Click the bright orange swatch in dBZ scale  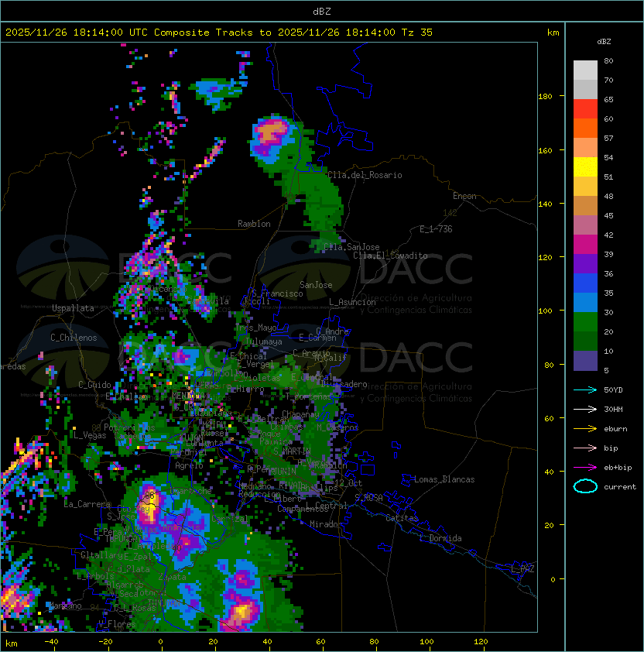585,128
